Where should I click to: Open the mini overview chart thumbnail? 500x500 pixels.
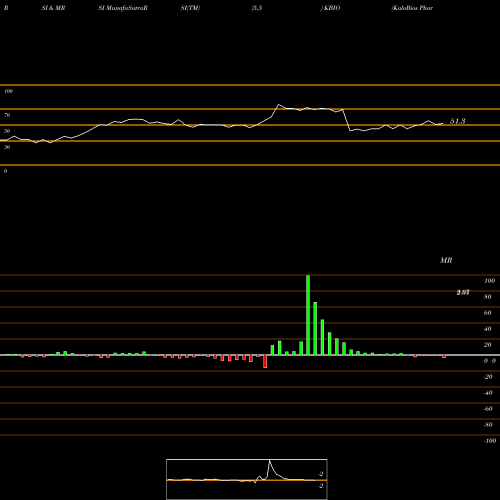click(x=247, y=479)
